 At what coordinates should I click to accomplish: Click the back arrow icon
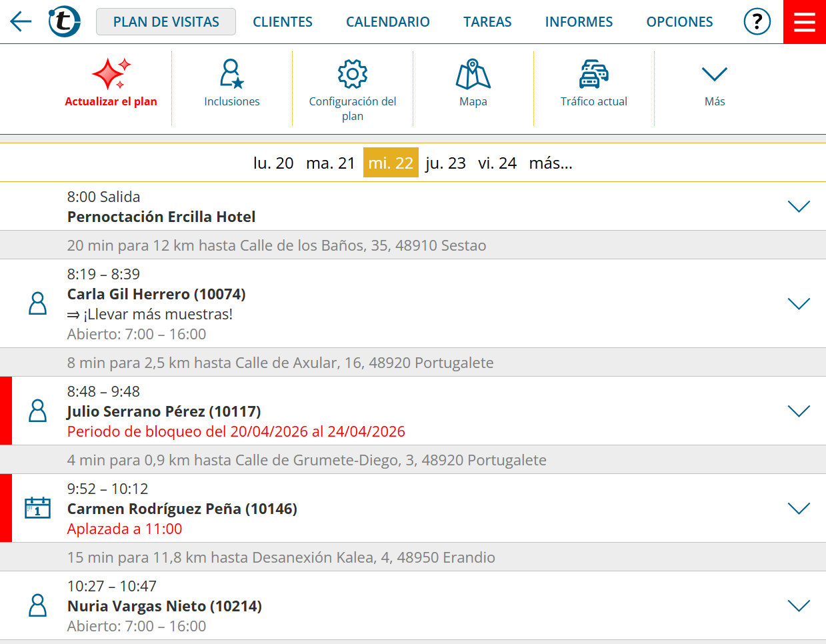[21, 22]
